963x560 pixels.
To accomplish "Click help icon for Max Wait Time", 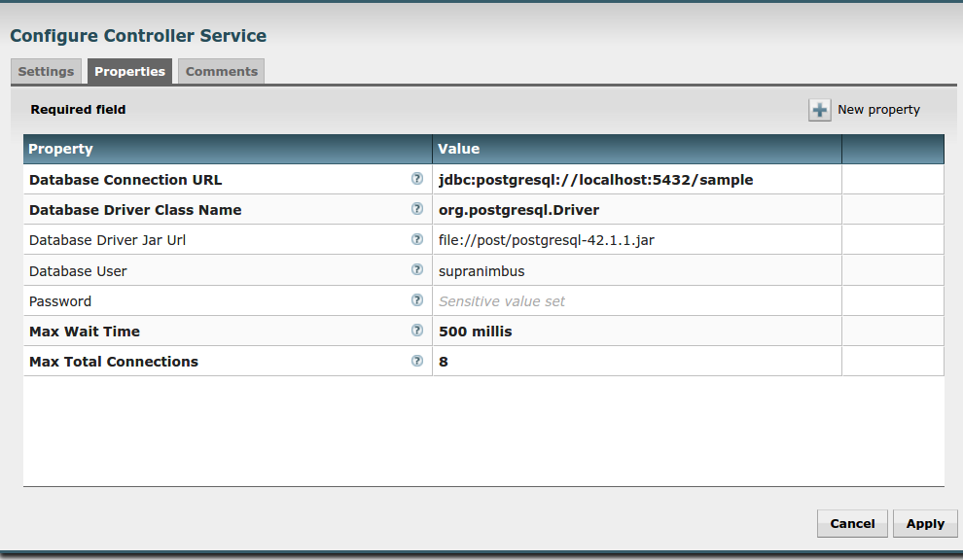I will 417,331.
